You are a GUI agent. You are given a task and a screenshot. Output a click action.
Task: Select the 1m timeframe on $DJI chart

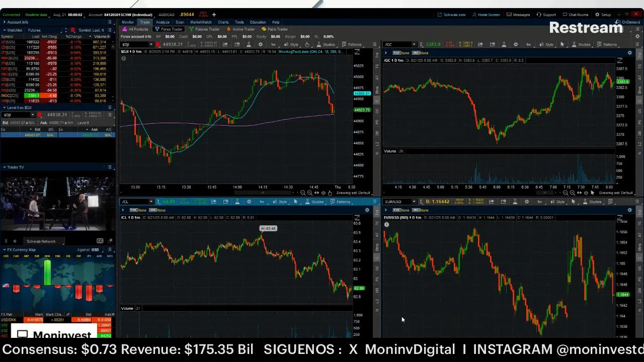pyautogui.click(x=273, y=44)
